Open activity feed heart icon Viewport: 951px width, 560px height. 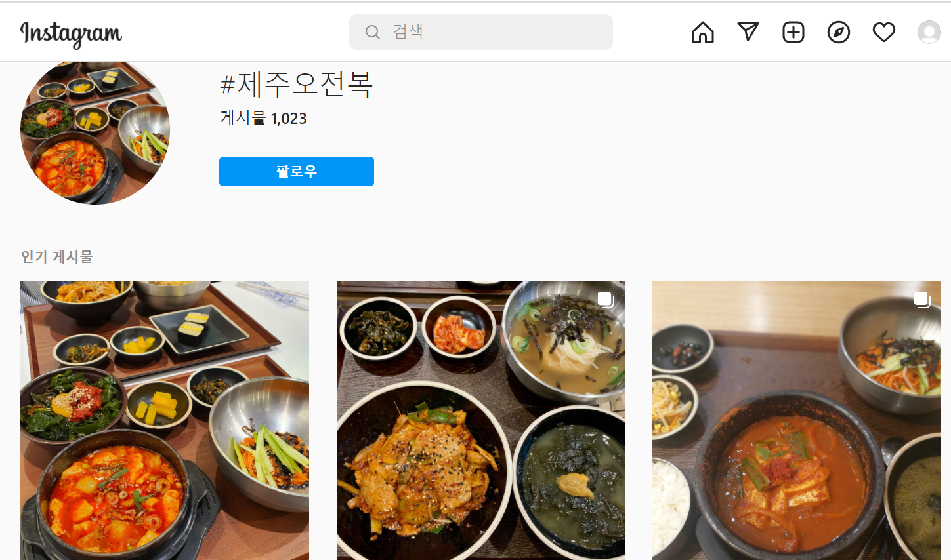pyautogui.click(x=884, y=32)
